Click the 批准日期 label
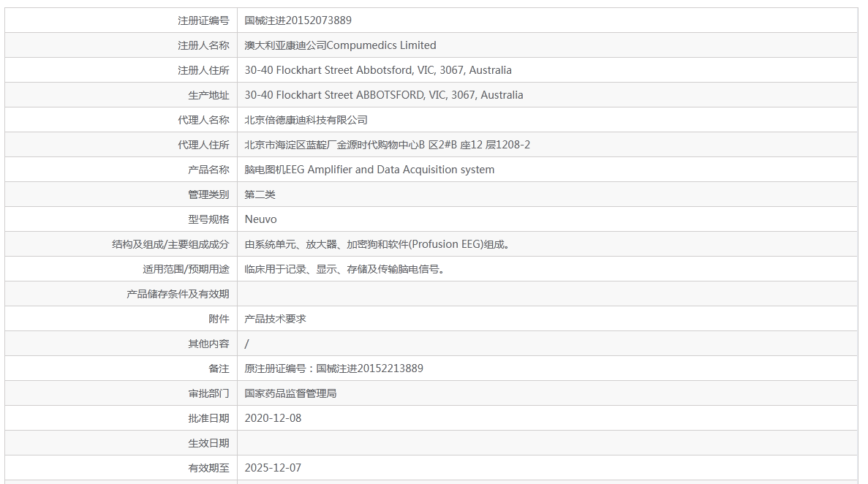 pos(208,418)
